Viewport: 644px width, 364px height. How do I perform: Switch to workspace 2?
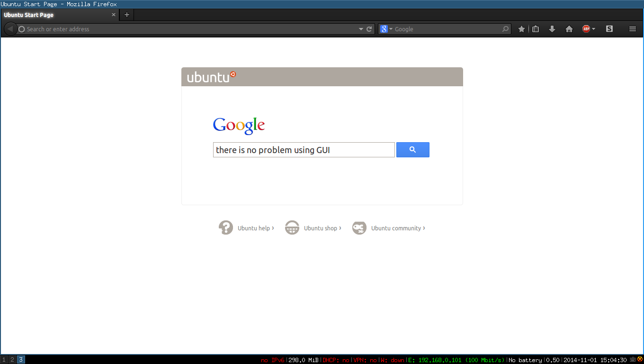point(13,360)
